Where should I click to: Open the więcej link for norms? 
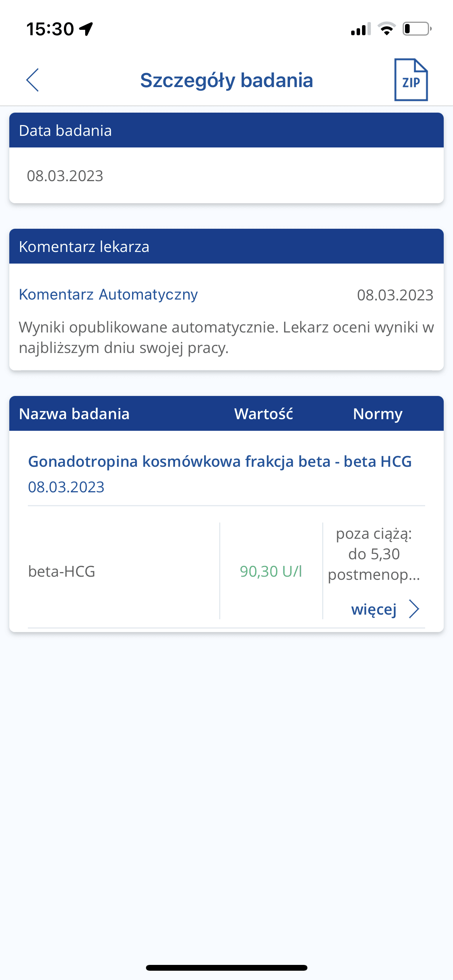coord(374,609)
